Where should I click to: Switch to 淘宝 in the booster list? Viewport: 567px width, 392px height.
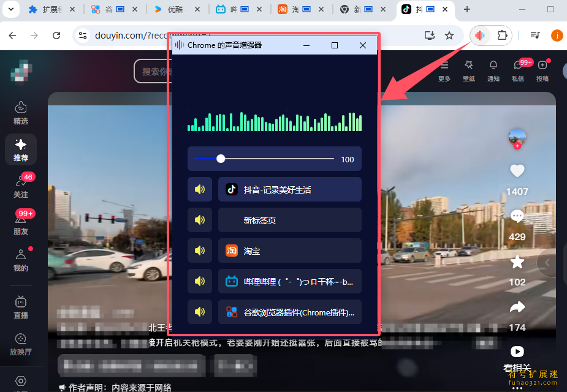290,251
